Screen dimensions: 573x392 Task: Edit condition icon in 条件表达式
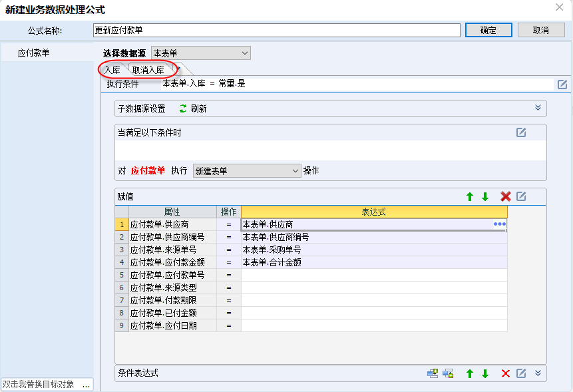521,373
